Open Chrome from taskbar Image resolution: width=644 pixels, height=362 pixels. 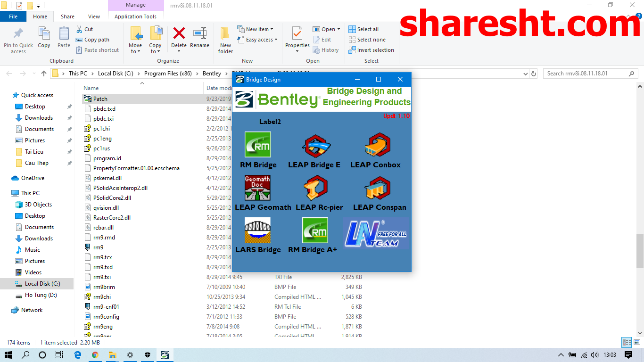tap(95, 355)
